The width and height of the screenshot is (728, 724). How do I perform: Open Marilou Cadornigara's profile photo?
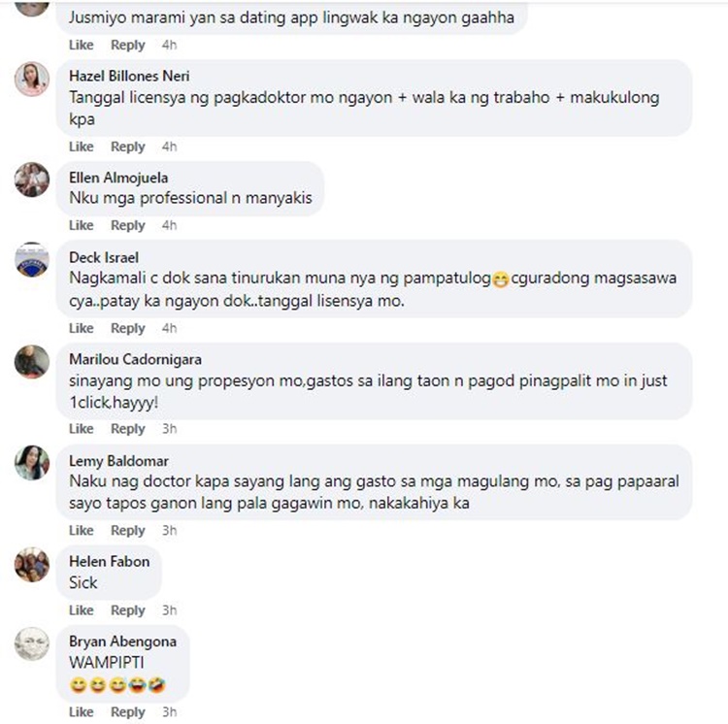(x=32, y=362)
